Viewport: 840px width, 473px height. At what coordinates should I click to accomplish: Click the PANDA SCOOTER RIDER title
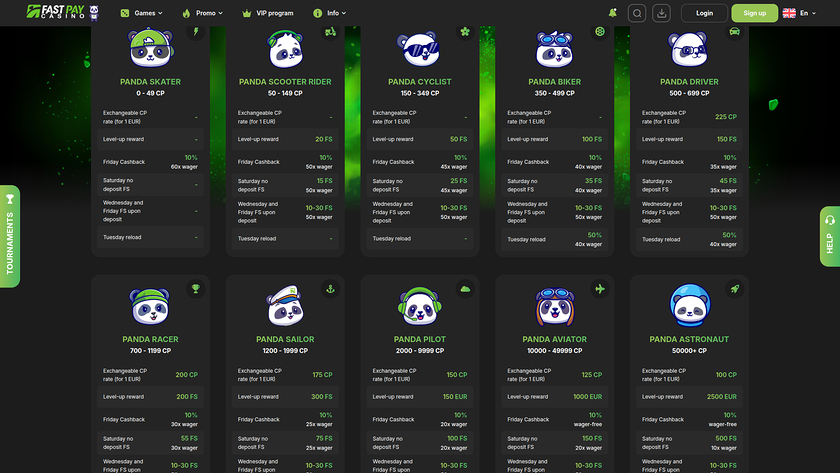coord(285,82)
